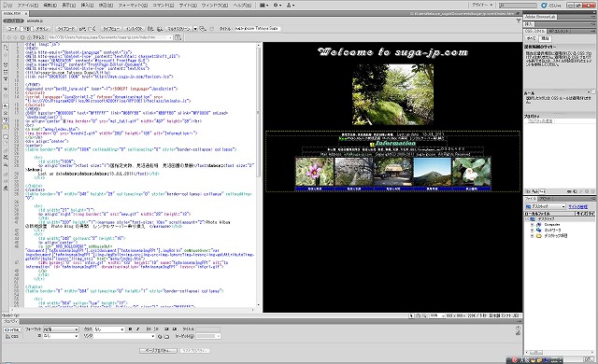Toggle Italic in Properties panel
The width and height of the screenshot is (598, 364).
[x=137, y=329]
